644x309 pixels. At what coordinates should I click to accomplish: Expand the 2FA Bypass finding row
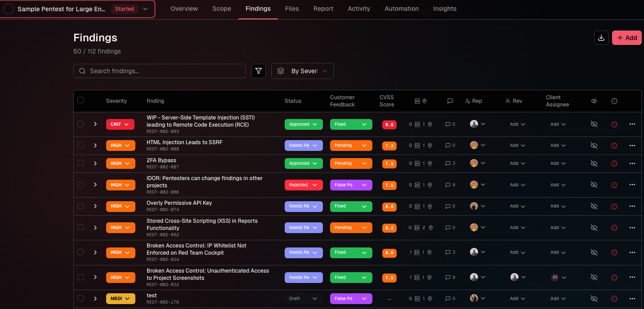coord(95,163)
